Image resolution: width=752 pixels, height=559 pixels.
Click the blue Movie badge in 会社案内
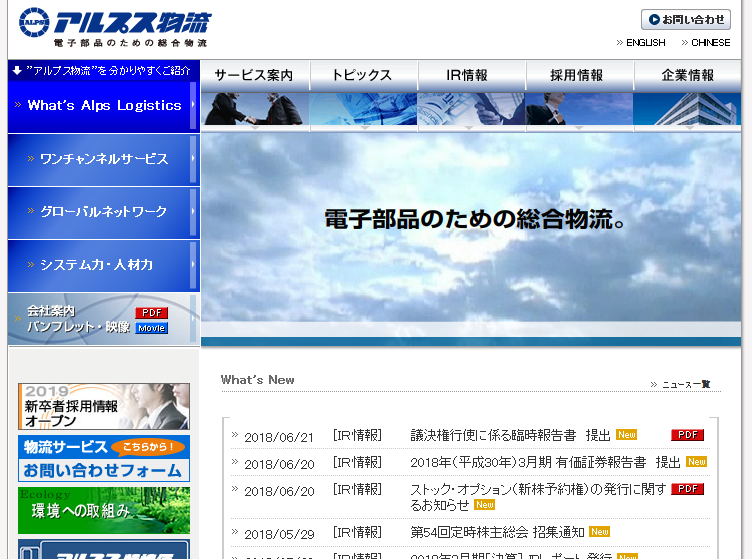pos(152,328)
